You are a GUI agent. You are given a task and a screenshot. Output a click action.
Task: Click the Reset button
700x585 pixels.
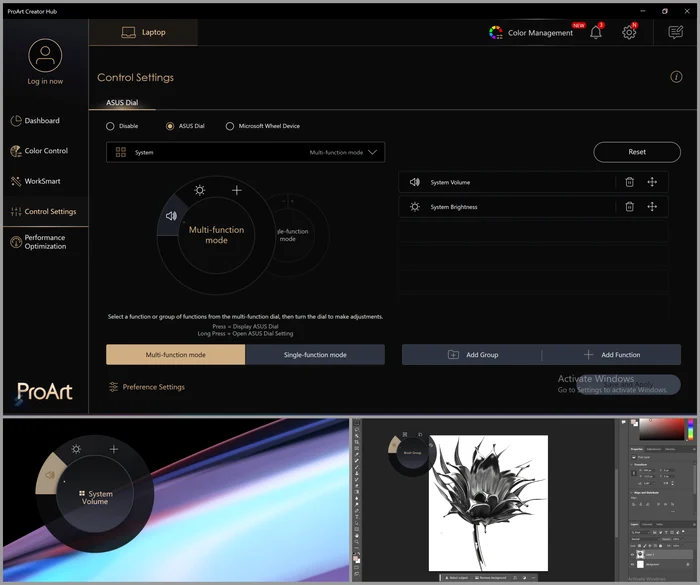click(x=637, y=152)
